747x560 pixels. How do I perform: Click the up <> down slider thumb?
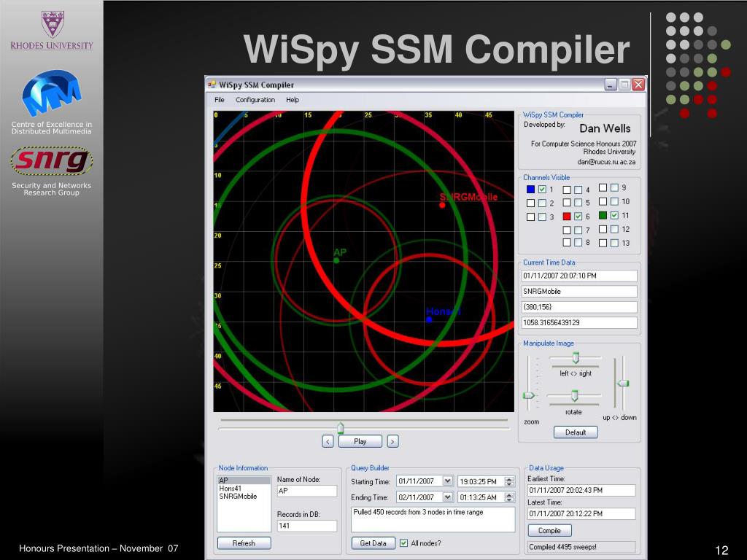click(x=623, y=384)
